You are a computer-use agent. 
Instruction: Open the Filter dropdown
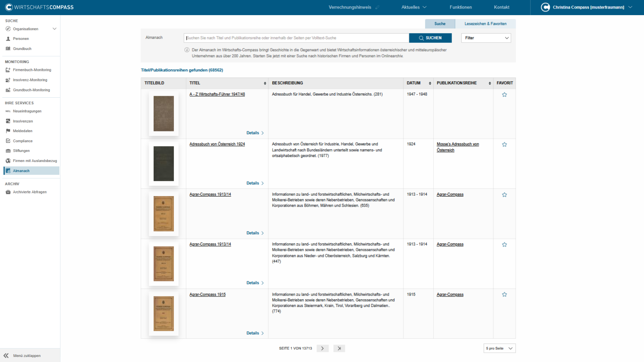coord(486,38)
